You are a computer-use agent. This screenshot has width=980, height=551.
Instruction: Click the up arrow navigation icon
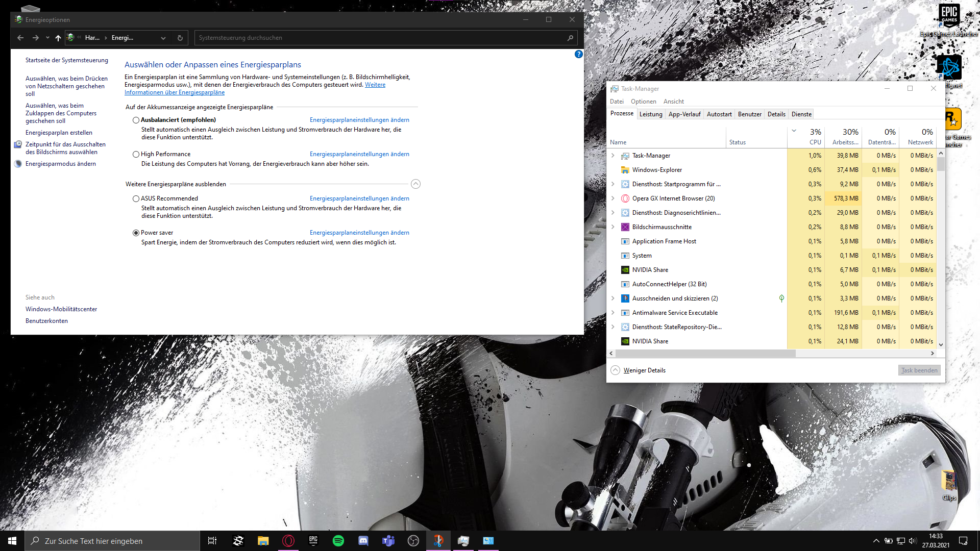pos(58,38)
